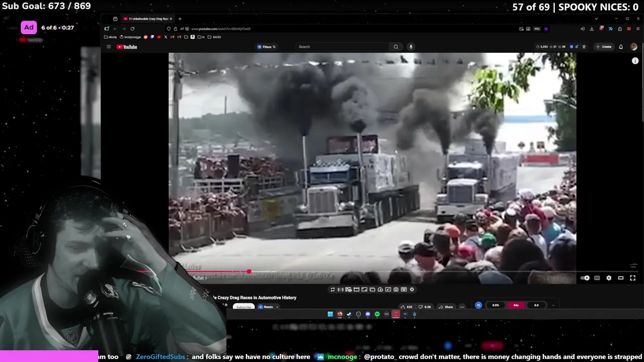Open the player settings gear

(609, 278)
